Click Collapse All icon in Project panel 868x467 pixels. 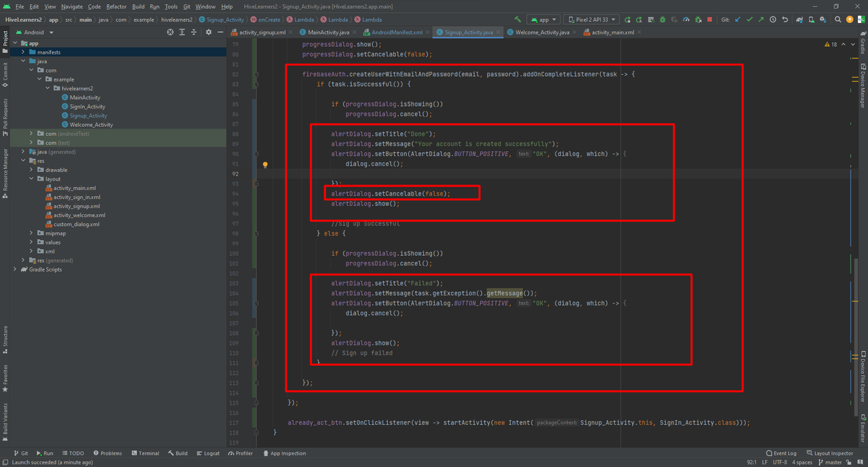click(194, 32)
